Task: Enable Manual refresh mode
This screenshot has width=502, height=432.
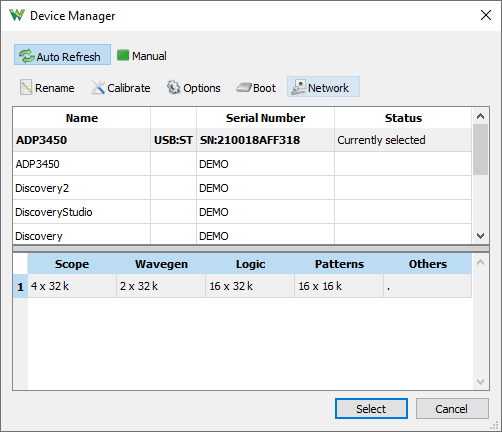Action: click(x=142, y=56)
